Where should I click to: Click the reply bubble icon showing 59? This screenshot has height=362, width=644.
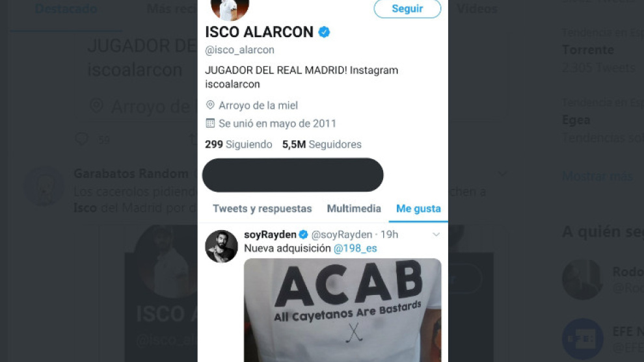82,139
